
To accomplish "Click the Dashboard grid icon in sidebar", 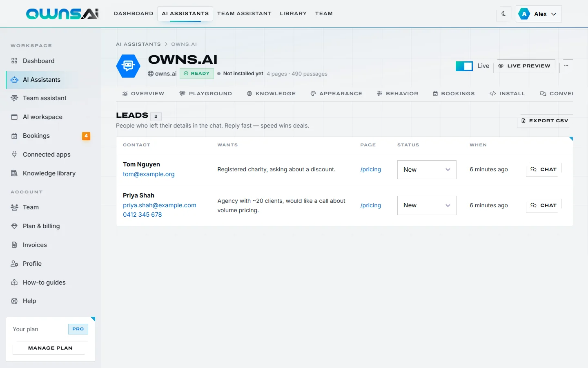I will [x=14, y=61].
